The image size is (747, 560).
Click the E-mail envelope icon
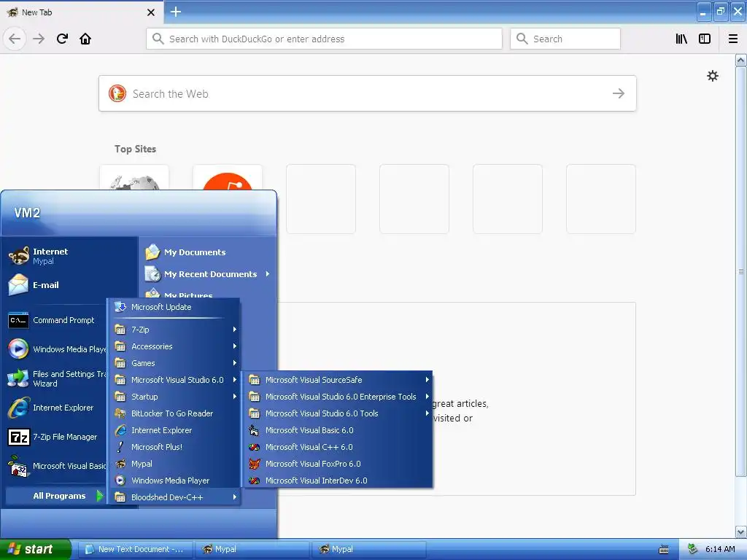[x=18, y=285]
